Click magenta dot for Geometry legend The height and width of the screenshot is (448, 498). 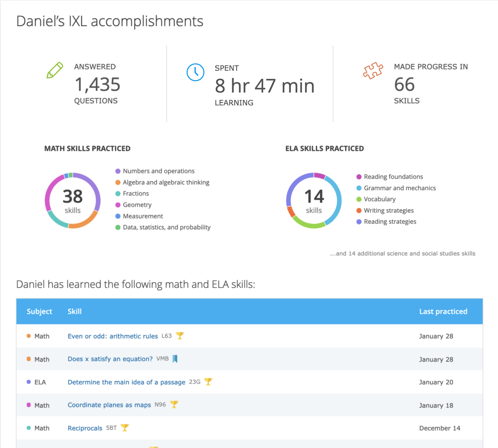point(118,205)
